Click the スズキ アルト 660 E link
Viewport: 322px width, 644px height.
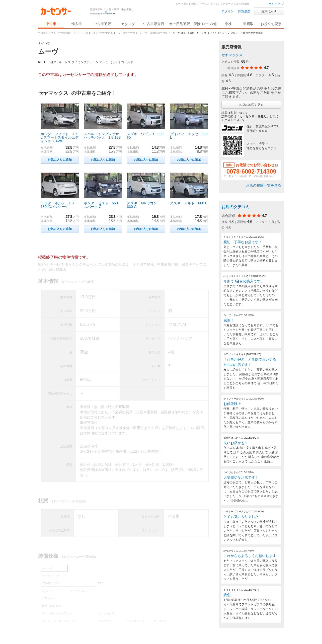pyautogui.click(x=189, y=203)
